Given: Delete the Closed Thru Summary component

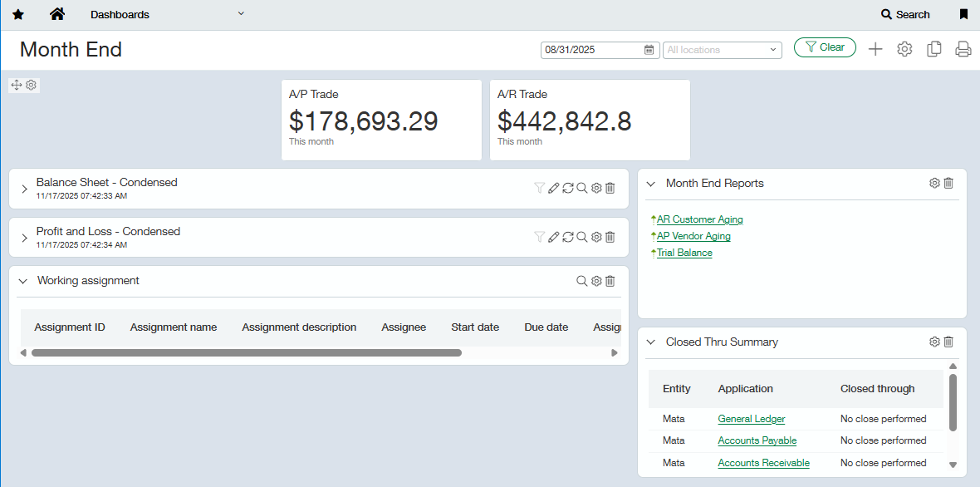Looking at the screenshot, I should pyautogui.click(x=948, y=342).
